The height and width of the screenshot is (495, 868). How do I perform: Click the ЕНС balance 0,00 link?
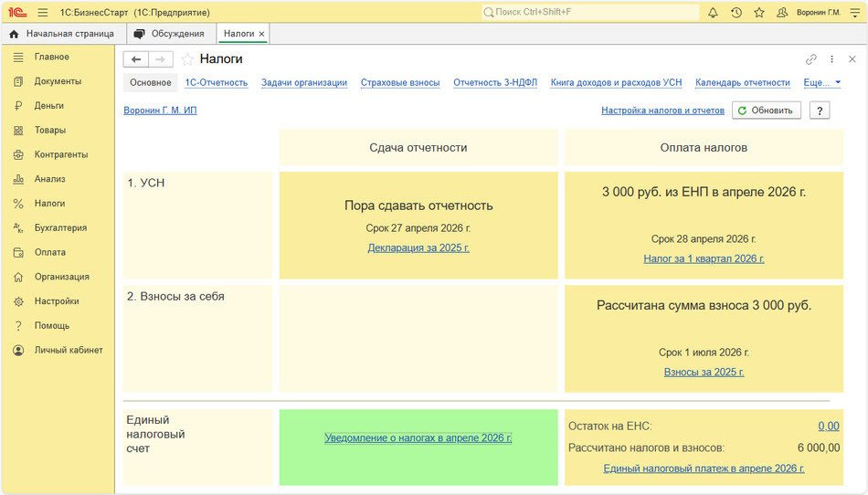point(829,426)
